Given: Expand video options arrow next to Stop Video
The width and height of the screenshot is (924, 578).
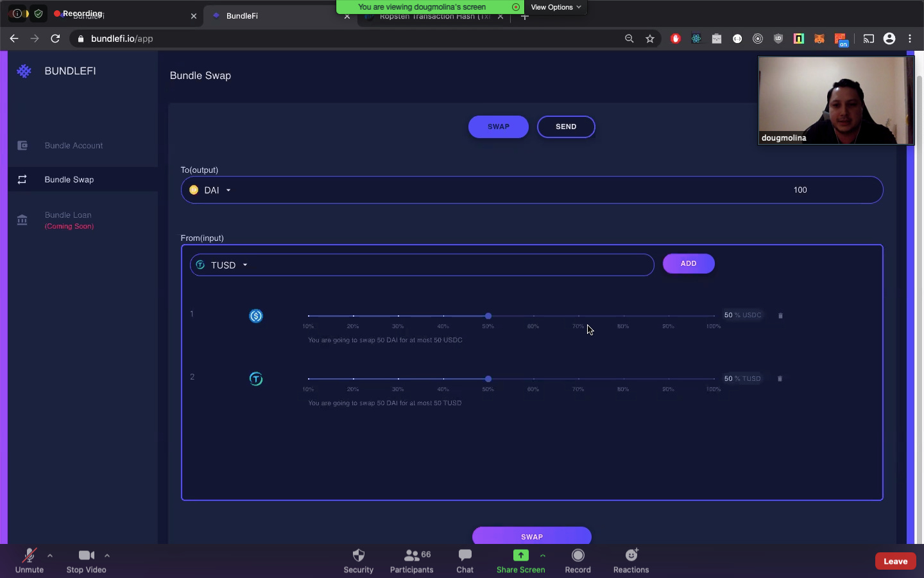Looking at the screenshot, I should pos(107,556).
